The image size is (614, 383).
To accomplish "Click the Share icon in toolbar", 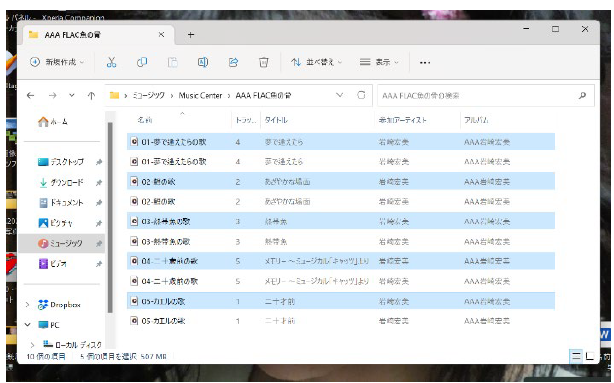I will tap(233, 62).
